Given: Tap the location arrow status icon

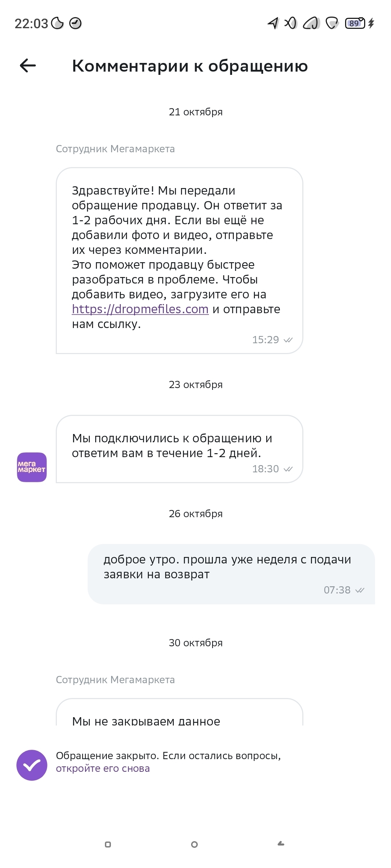Looking at the screenshot, I should tap(273, 24).
